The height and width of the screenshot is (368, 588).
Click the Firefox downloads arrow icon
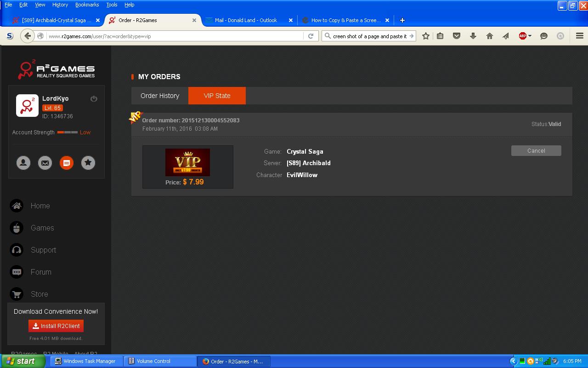tap(473, 36)
